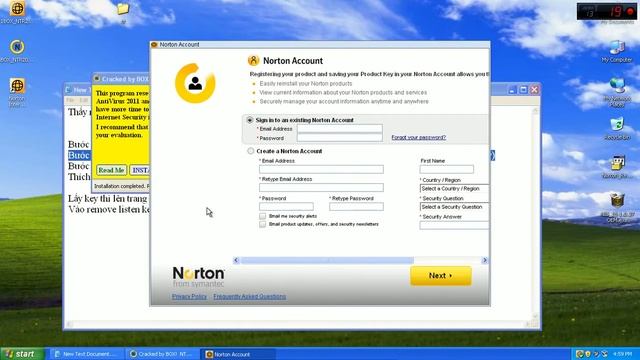
Task: Click Norton Account horizontal scrollbar thumb
Action: 327,260
